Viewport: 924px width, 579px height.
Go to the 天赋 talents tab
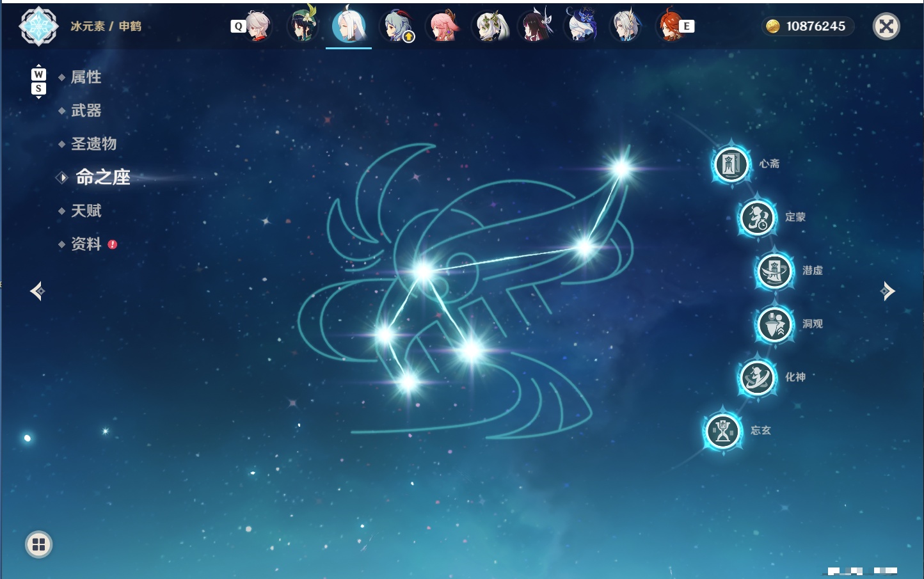(86, 210)
